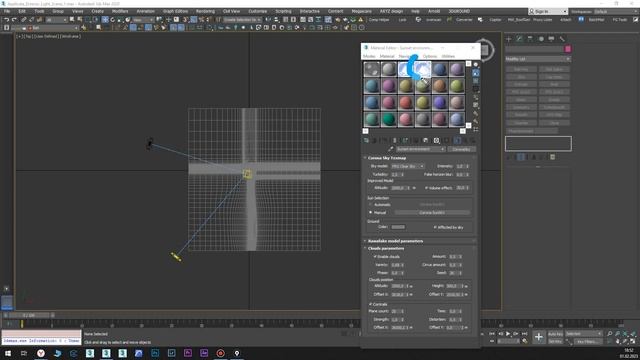Click the MAXScript listener input box
640x360 pixels.
point(42,341)
